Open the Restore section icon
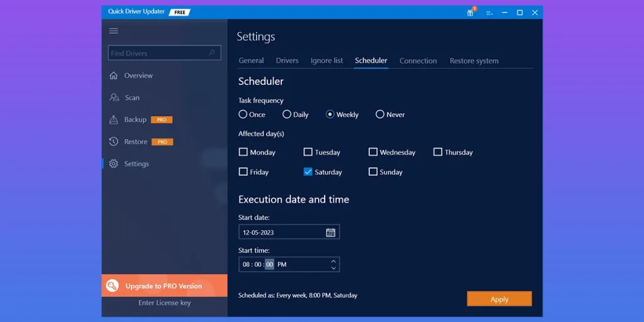 pos(114,142)
